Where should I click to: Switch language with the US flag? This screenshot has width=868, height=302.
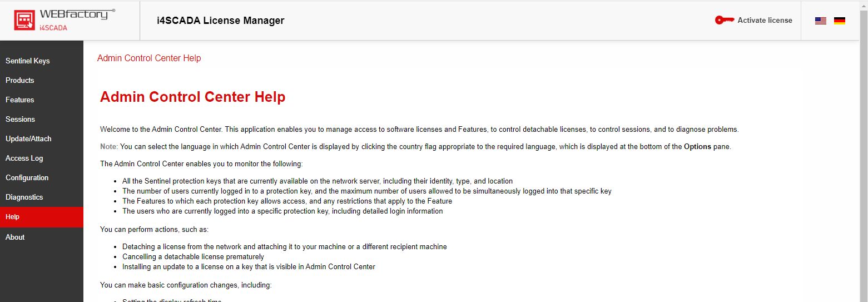(x=821, y=21)
